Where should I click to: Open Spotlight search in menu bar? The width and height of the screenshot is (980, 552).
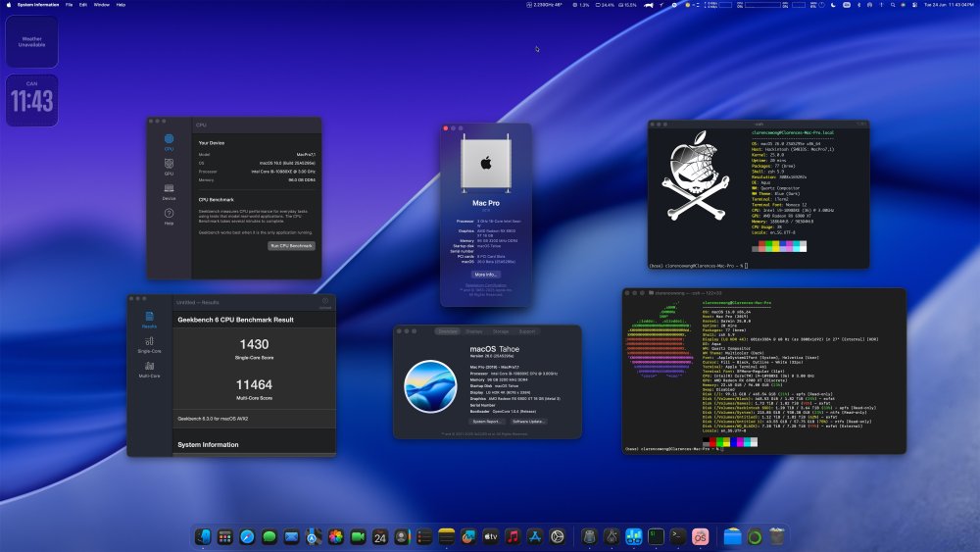893,4
